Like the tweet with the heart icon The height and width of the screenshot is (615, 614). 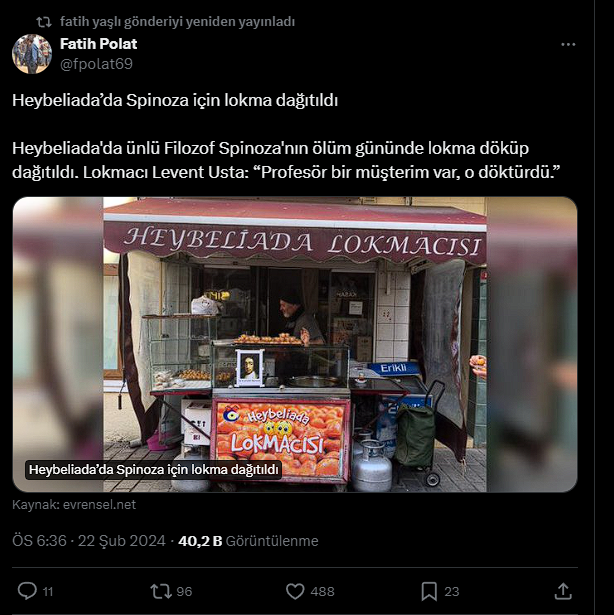coord(295,591)
